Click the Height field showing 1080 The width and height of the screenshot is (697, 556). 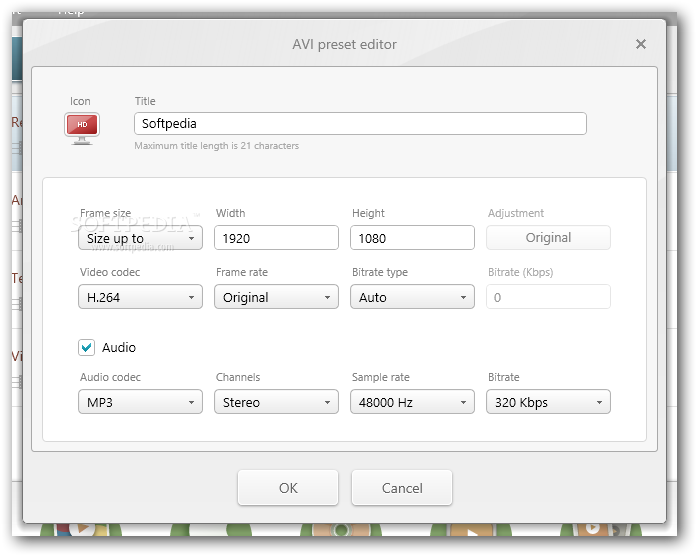tap(413, 238)
